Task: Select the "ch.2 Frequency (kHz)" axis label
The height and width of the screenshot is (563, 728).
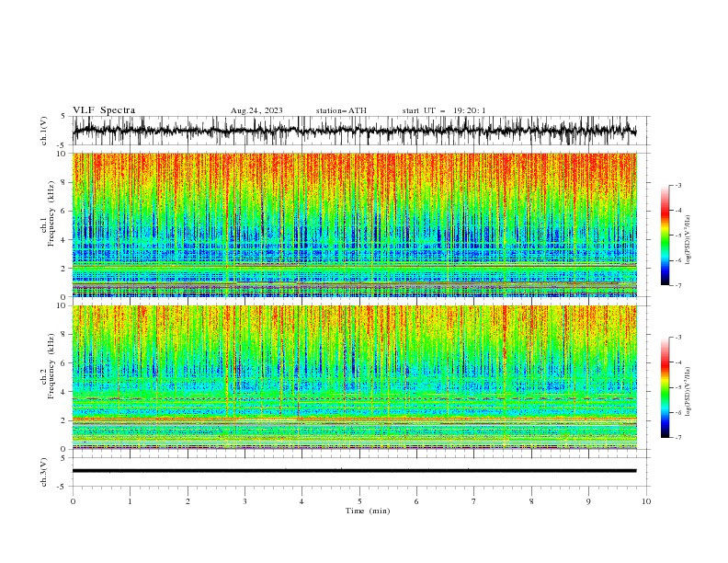Action: coord(49,365)
